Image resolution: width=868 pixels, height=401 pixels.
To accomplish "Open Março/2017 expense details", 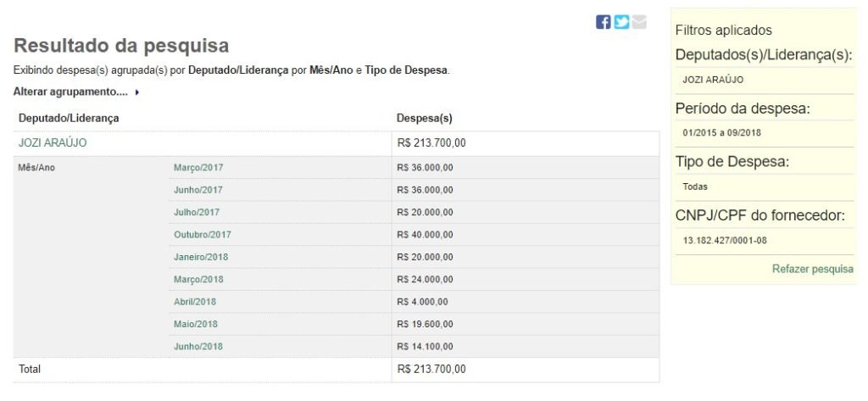I will [198, 167].
